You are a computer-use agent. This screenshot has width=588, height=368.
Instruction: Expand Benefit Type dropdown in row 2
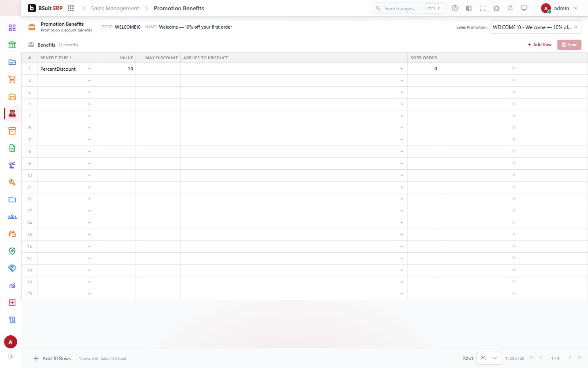coord(89,81)
